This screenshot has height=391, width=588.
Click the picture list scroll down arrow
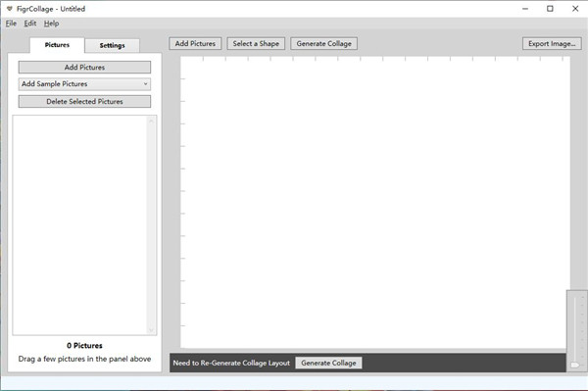coord(151,330)
